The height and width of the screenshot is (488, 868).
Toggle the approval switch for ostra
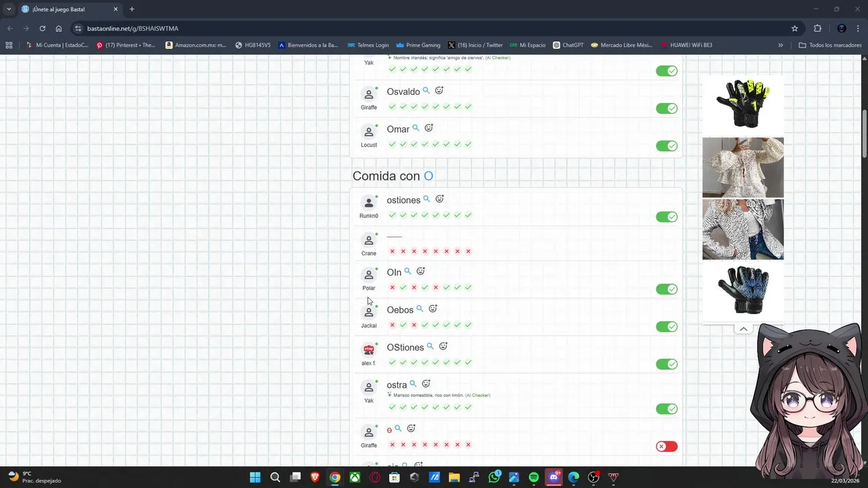(x=667, y=409)
